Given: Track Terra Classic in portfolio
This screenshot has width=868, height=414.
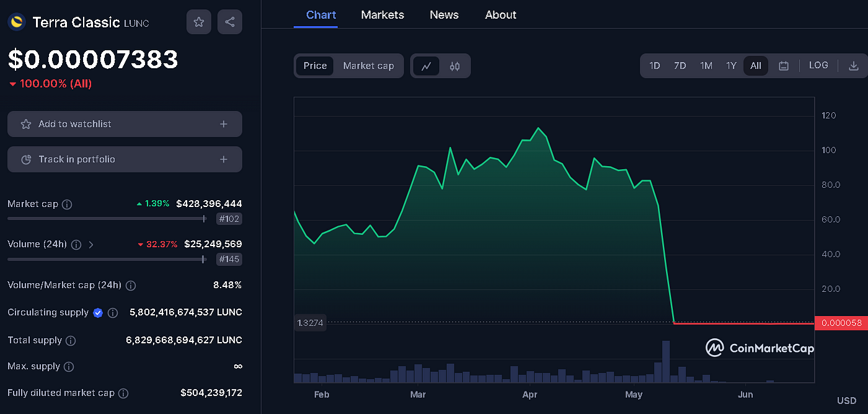Looking at the screenshot, I should pos(125,159).
